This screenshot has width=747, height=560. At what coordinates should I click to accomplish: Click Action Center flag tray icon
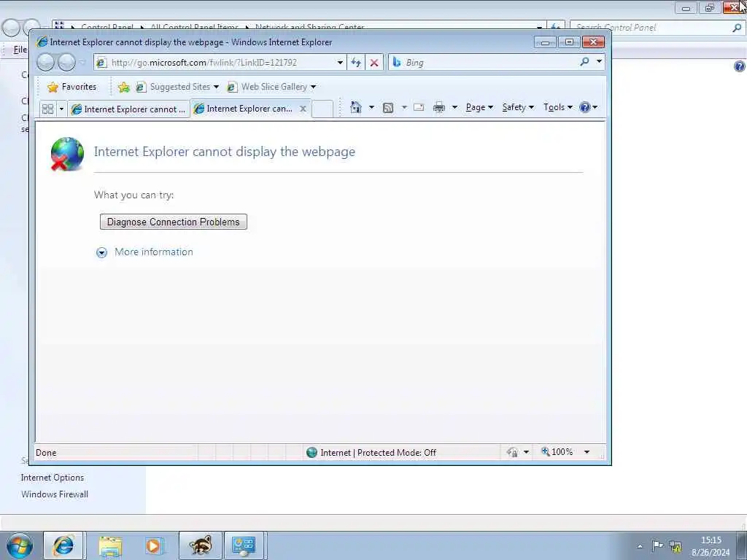click(657, 545)
